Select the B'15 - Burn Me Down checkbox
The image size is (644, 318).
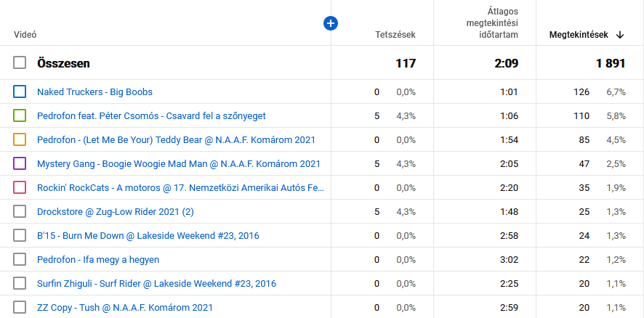coord(20,236)
